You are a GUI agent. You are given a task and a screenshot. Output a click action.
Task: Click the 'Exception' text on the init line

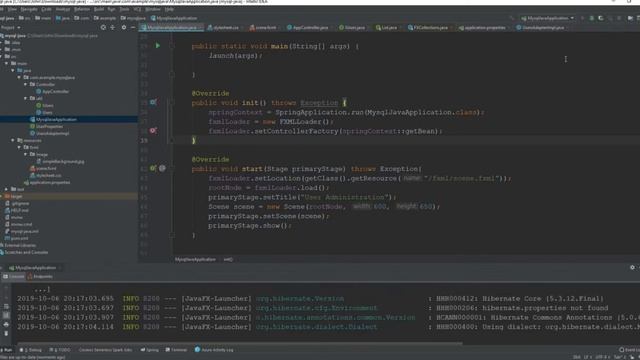(x=319, y=103)
